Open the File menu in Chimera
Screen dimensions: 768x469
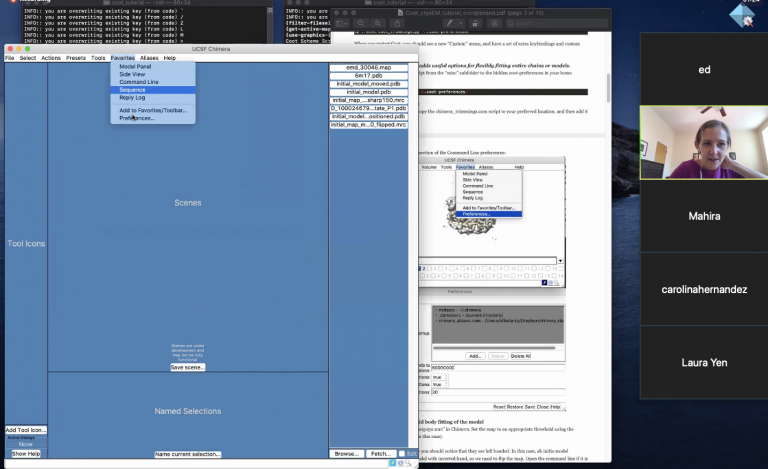pos(9,58)
